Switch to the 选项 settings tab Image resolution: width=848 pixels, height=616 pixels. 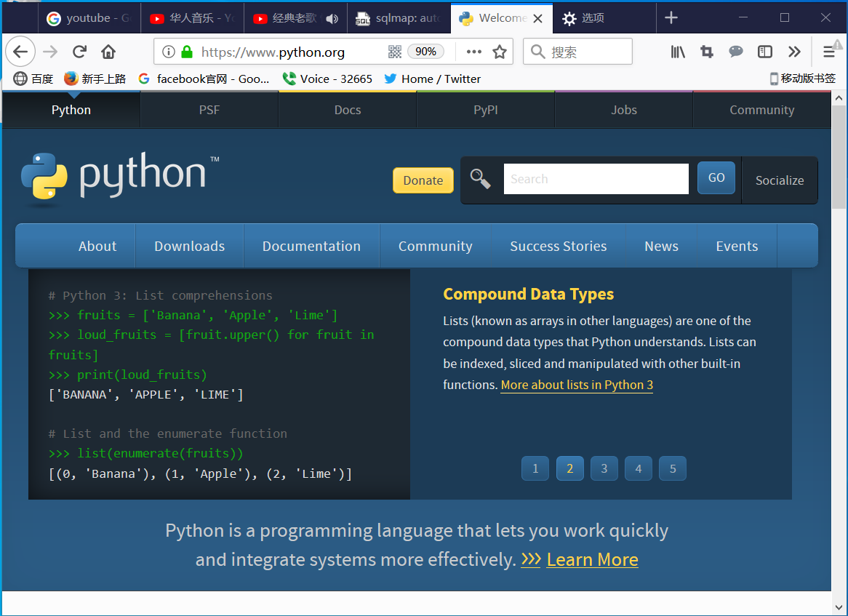[604, 18]
